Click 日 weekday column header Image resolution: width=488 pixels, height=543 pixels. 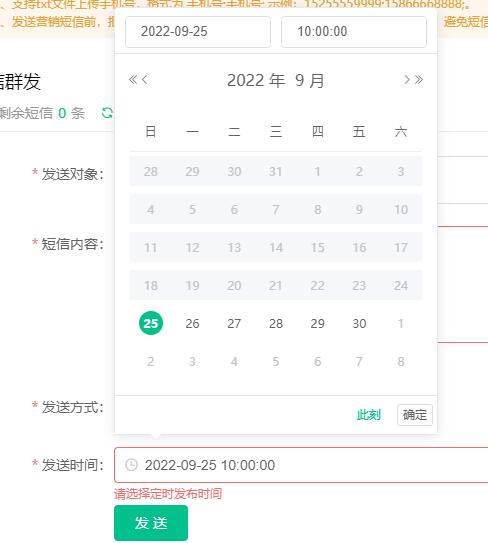point(151,132)
